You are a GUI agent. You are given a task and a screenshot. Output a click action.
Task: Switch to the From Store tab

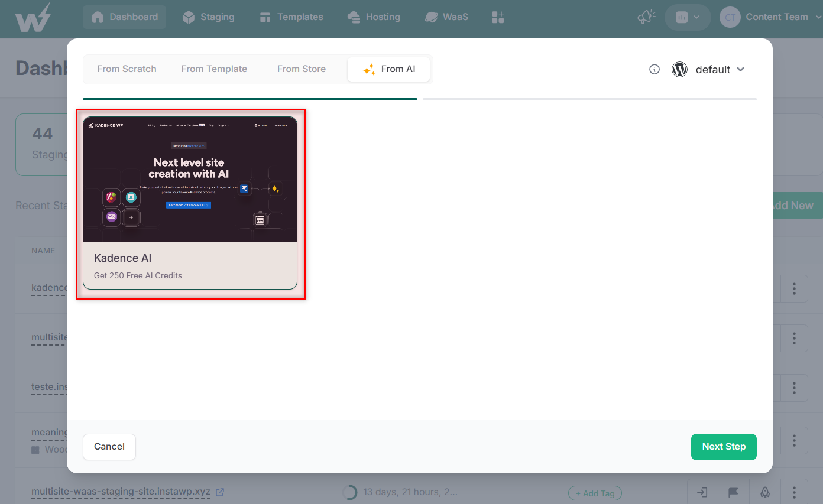click(x=302, y=69)
